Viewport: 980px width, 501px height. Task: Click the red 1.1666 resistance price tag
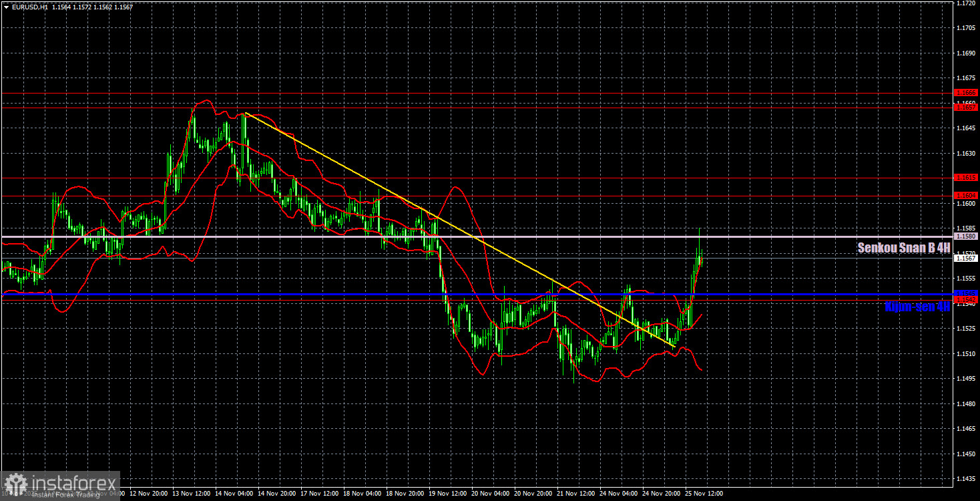click(965, 92)
